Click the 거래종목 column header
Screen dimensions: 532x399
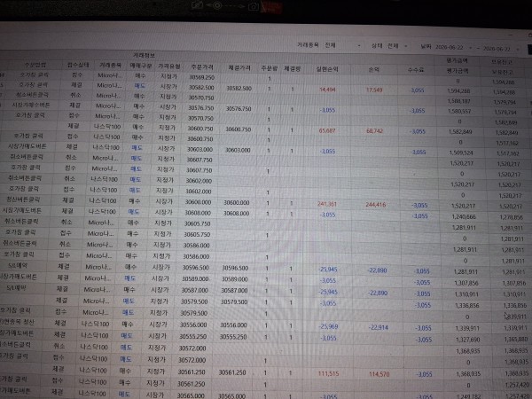pyautogui.click(x=110, y=65)
